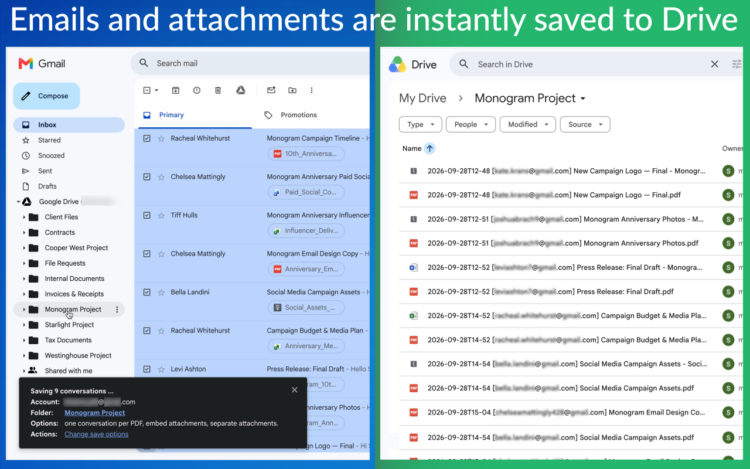The image size is (750, 469).
Task: Click the Save to Drive icon in toolbar
Action: coord(241,90)
